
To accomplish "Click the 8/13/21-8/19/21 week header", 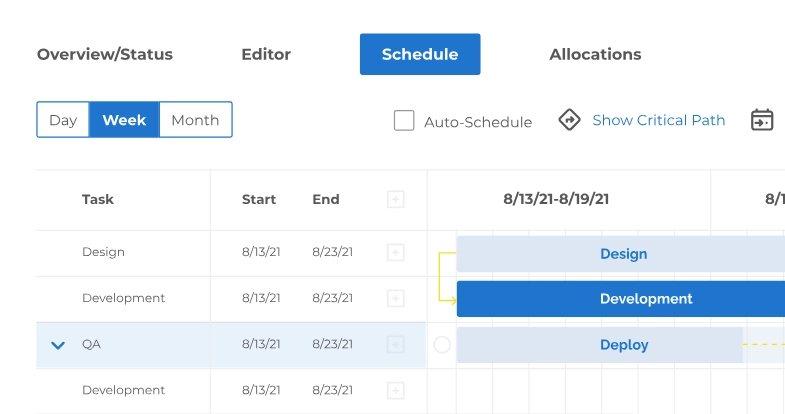I will coord(556,199).
